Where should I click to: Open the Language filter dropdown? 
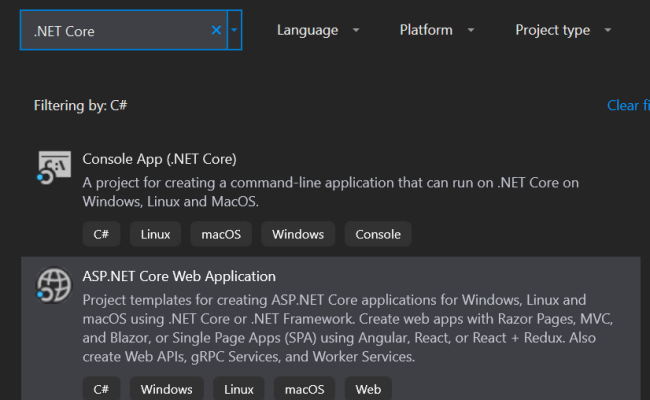click(x=318, y=30)
